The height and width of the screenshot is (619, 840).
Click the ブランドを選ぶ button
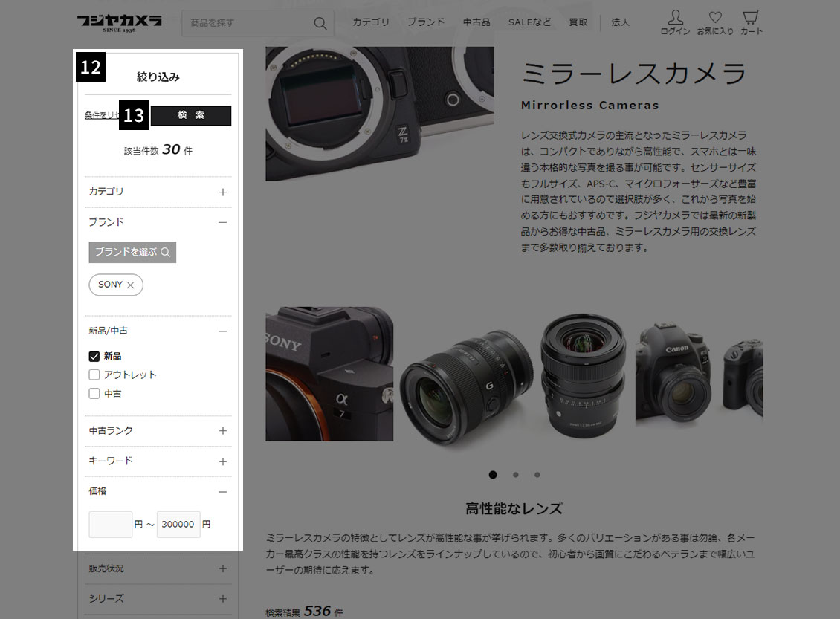132,252
